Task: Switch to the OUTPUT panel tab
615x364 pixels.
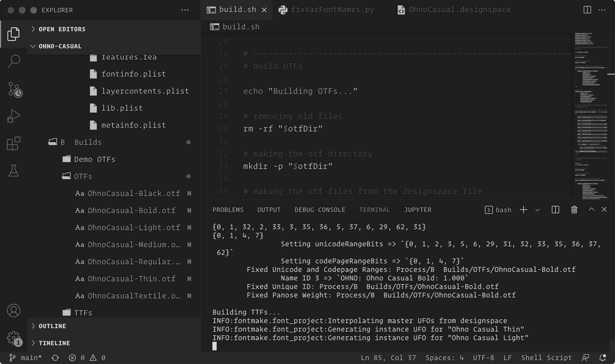Action: (x=268, y=210)
